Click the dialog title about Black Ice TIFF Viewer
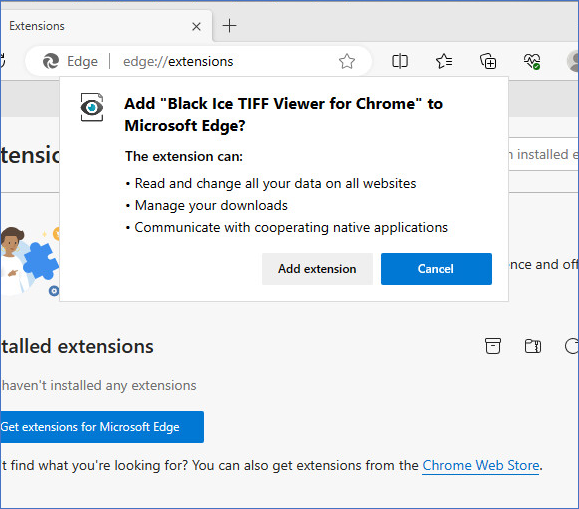Screen dimensions: 579x509 (x=284, y=115)
